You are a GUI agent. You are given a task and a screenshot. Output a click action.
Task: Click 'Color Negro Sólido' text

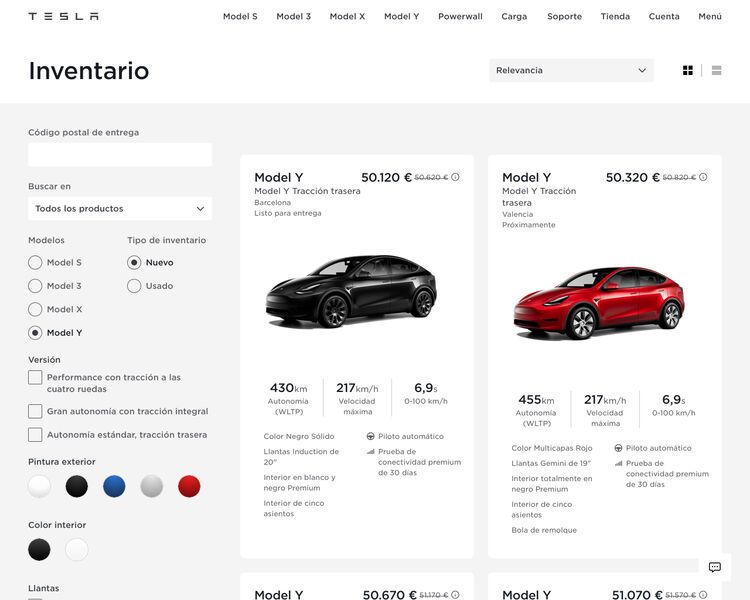click(299, 436)
